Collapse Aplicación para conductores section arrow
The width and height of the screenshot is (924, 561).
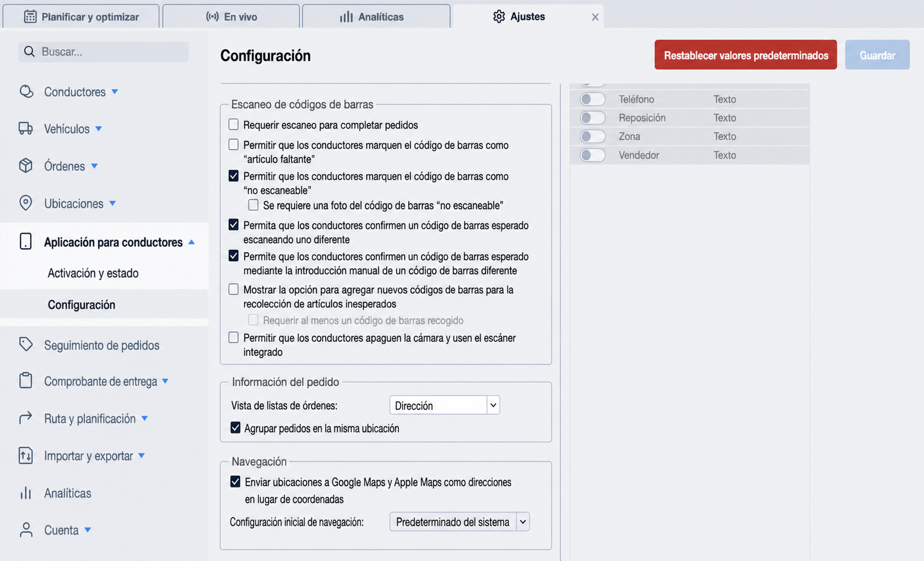[191, 242]
